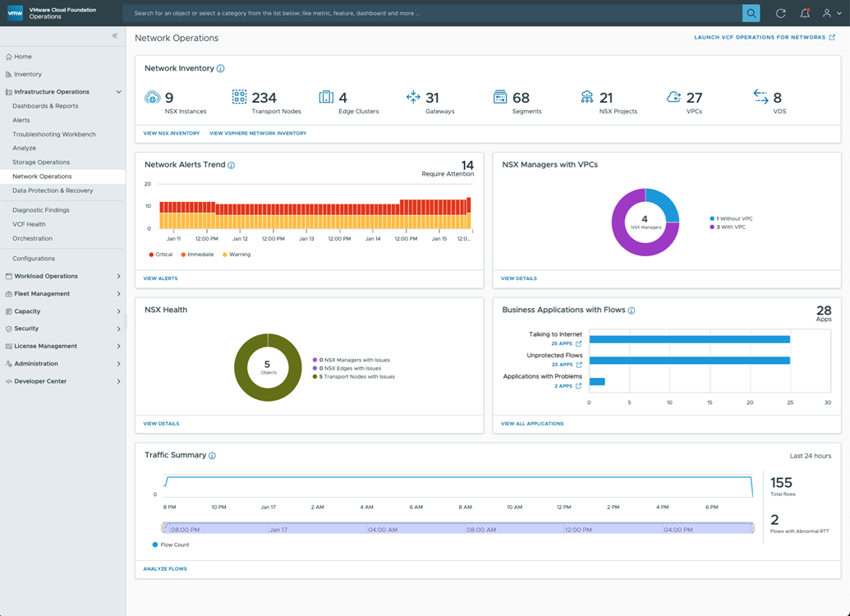850x616 pixels.
Task: Toggle Warning series in the alerts legend
Action: coord(237,255)
